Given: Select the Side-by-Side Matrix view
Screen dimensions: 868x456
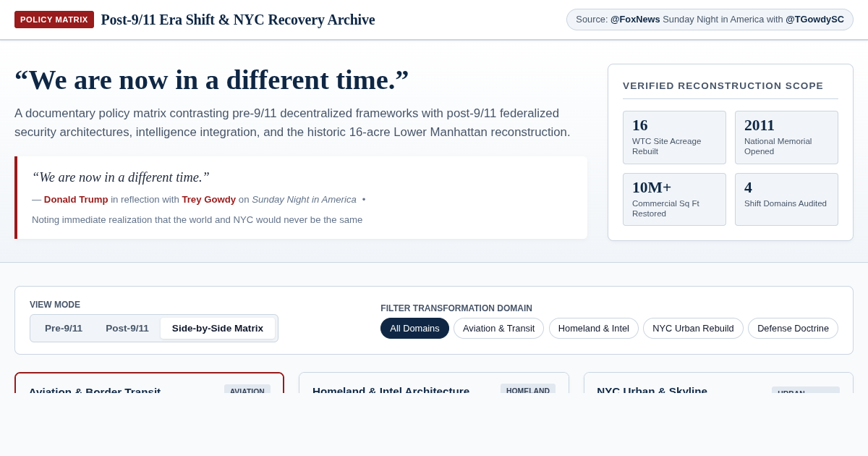Looking at the screenshot, I should coord(218,329).
